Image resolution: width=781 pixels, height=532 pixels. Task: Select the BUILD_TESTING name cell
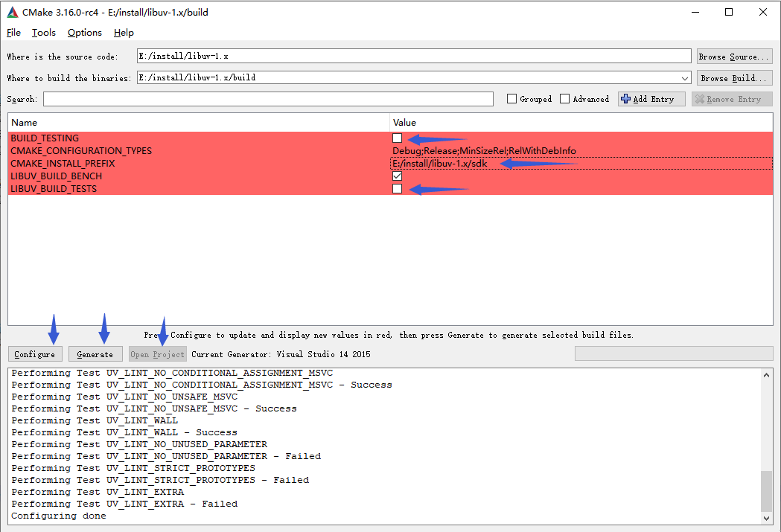click(x=45, y=138)
